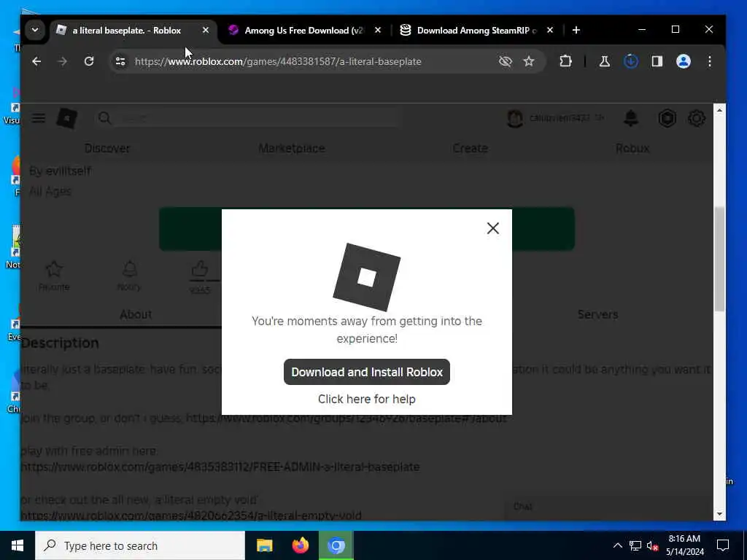Close the Roblox download dialog
This screenshot has width=747, height=560.
pos(493,228)
